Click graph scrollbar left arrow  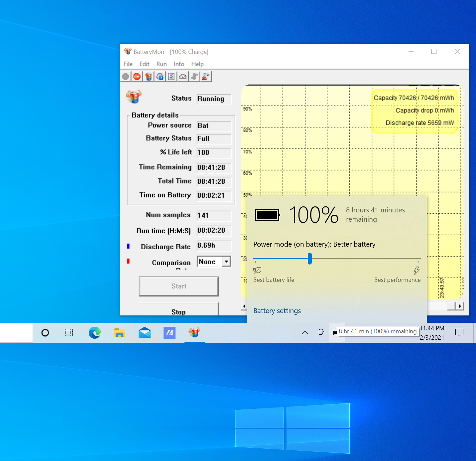[244, 306]
